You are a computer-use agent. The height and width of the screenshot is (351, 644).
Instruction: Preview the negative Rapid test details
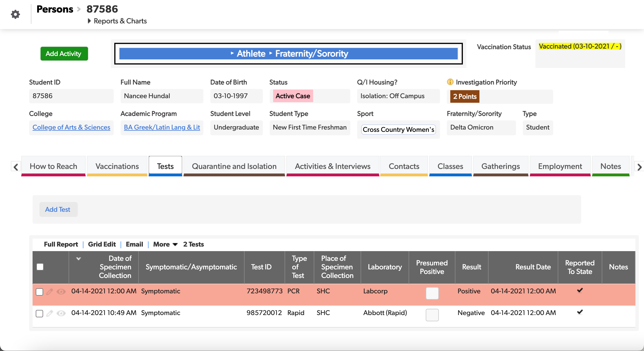pos(61,313)
